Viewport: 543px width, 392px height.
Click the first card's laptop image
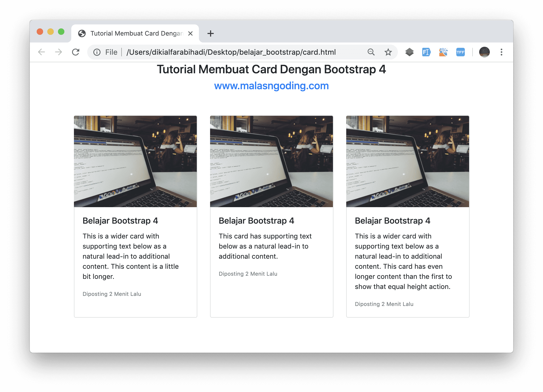pyautogui.click(x=135, y=161)
